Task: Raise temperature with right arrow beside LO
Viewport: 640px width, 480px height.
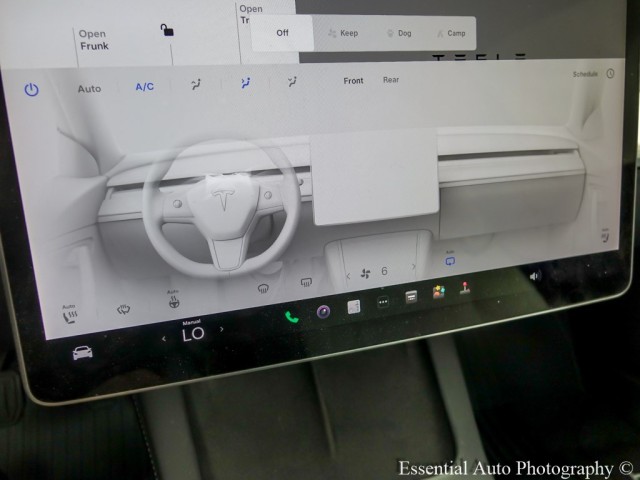Action: click(222, 329)
